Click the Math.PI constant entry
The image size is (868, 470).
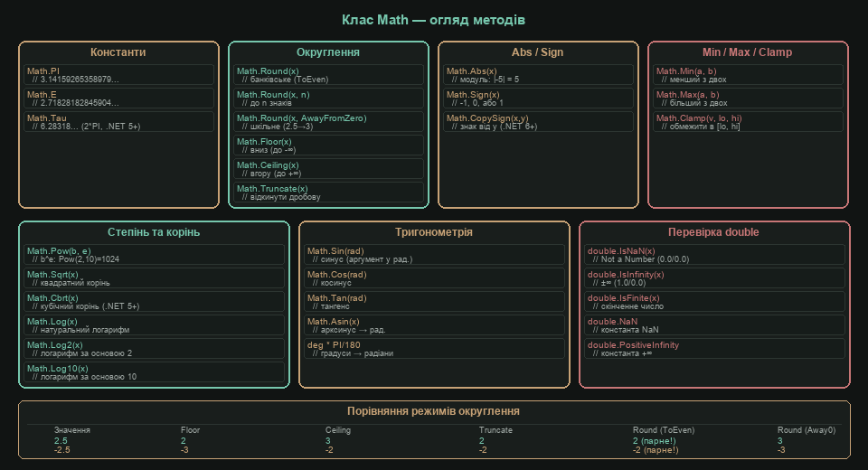pyautogui.click(x=119, y=75)
